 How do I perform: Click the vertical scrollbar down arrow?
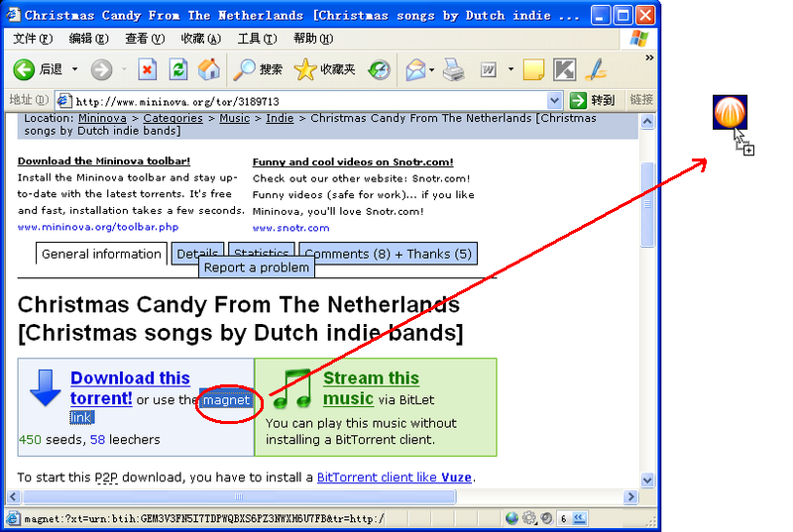648,479
